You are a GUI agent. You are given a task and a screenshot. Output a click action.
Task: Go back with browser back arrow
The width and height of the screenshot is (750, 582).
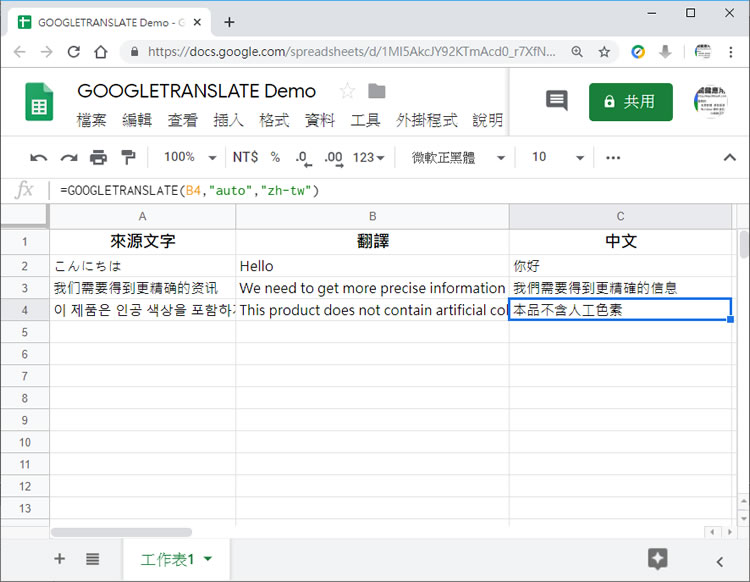[x=19, y=52]
